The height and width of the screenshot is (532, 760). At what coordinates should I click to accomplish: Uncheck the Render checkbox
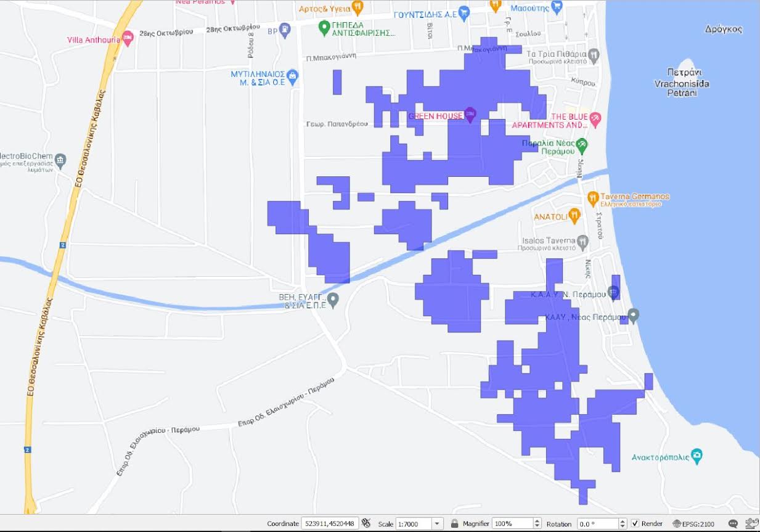click(x=635, y=523)
